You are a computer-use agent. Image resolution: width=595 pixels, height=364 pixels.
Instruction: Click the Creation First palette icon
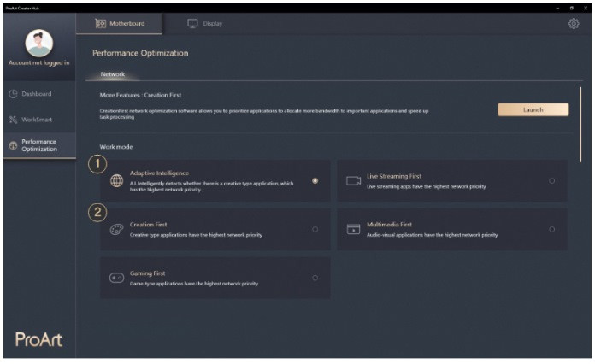tap(116, 229)
